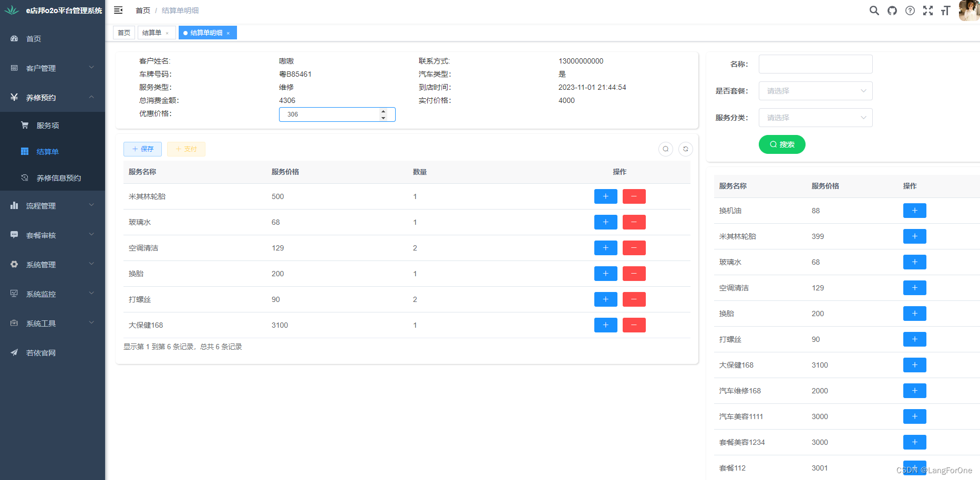Go to 首页 in the sidebar
Image resolution: width=980 pixels, height=480 pixels.
click(53, 38)
